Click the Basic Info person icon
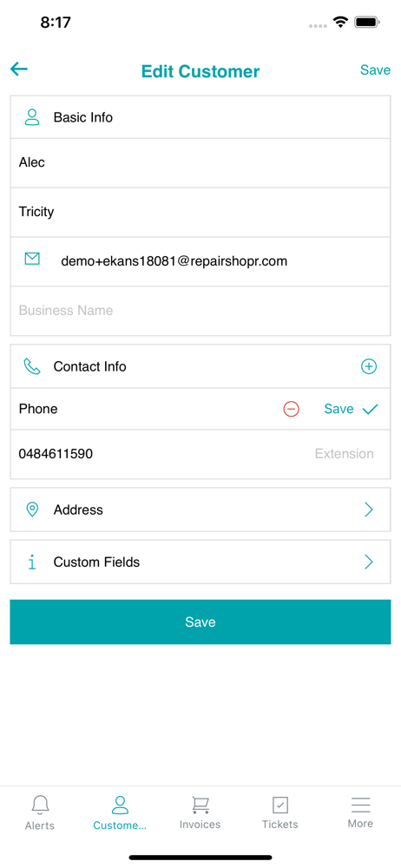Viewport: 401px width, 868px height. pos(33,117)
